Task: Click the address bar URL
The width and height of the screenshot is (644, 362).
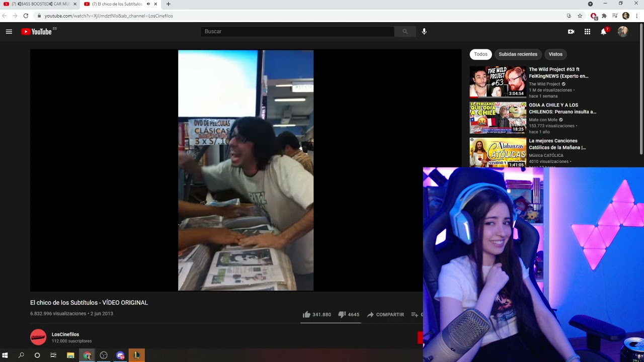Action: point(109,16)
